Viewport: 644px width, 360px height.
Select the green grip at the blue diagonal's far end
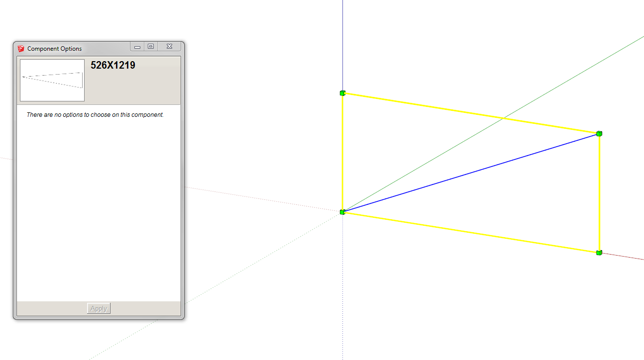[x=599, y=133]
